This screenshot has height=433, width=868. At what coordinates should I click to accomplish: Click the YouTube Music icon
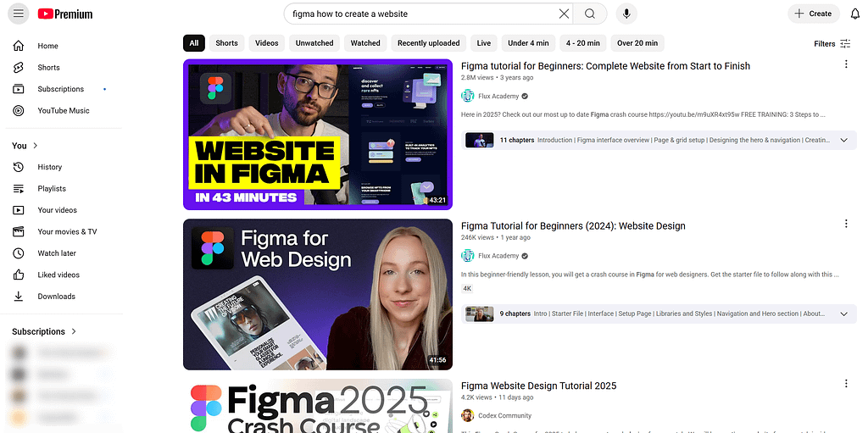[x=19, y=111]
